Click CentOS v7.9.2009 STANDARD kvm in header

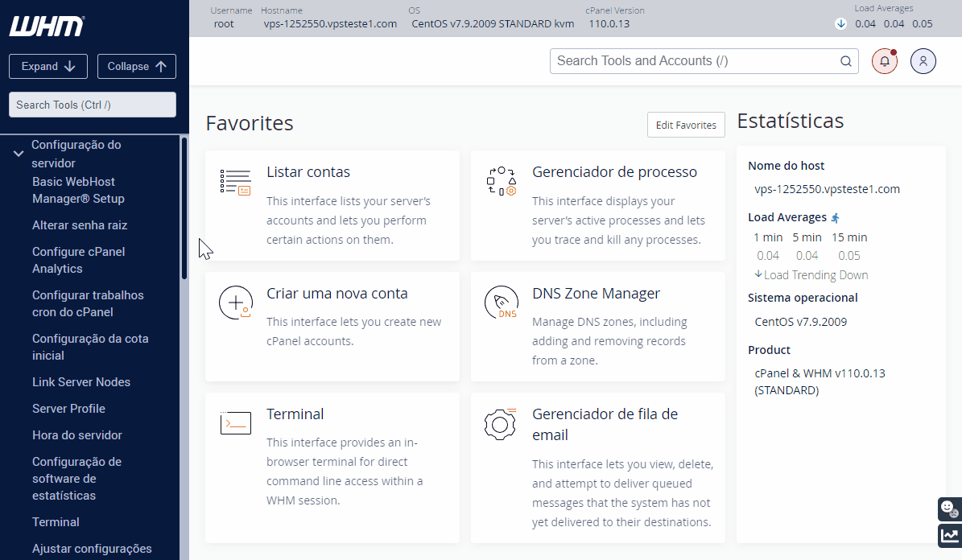pyautogui.click(x=493, y=24)
